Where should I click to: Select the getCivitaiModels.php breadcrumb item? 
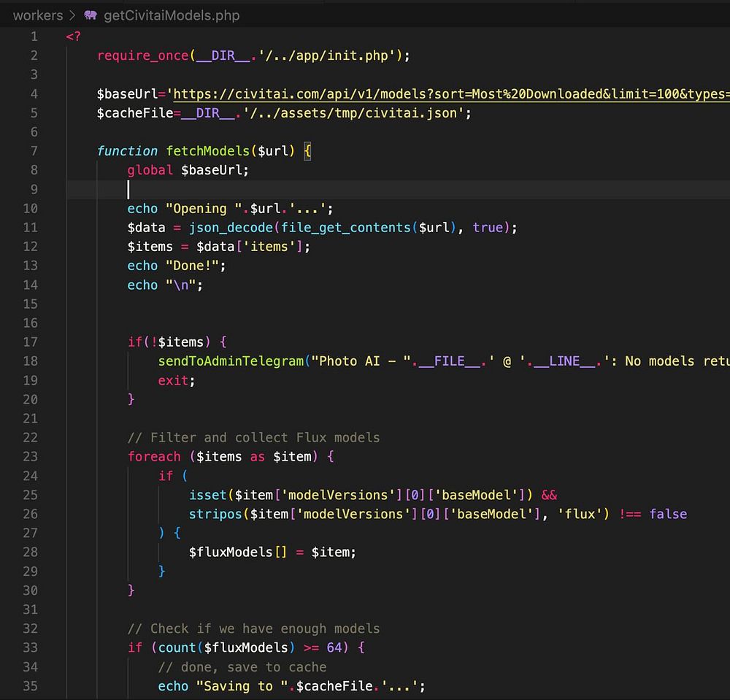click(x=172, y=15)
